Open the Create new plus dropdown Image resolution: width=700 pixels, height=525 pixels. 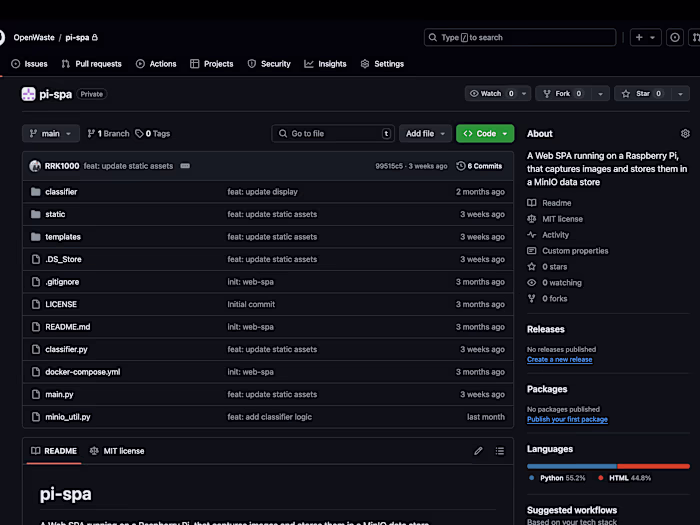(645, 38)
